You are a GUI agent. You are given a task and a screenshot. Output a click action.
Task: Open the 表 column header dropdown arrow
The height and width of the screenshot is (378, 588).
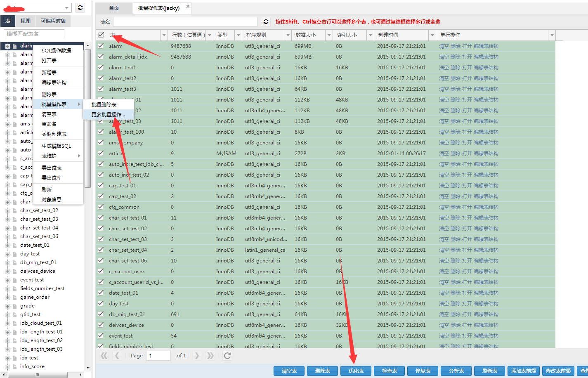click(164, 35)
